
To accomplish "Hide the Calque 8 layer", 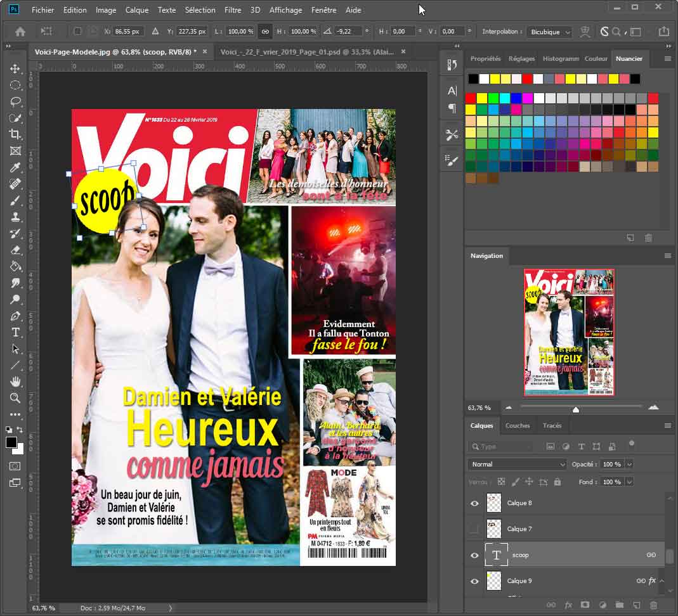I will coord(474,503).
